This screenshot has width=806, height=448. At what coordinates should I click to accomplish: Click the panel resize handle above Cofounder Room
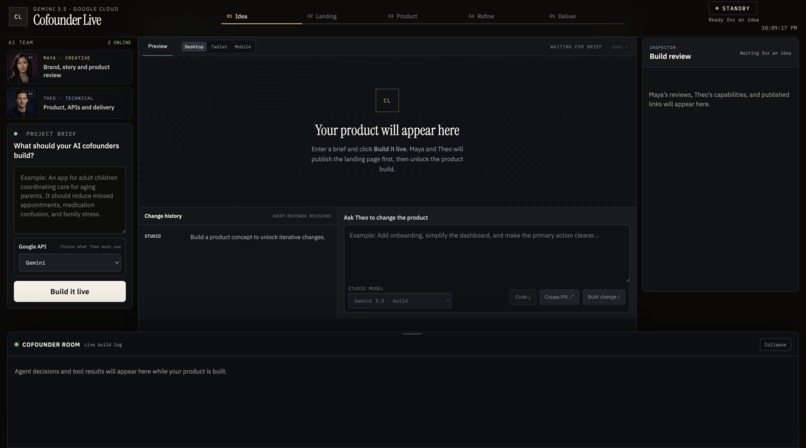[x=412, y=334]
